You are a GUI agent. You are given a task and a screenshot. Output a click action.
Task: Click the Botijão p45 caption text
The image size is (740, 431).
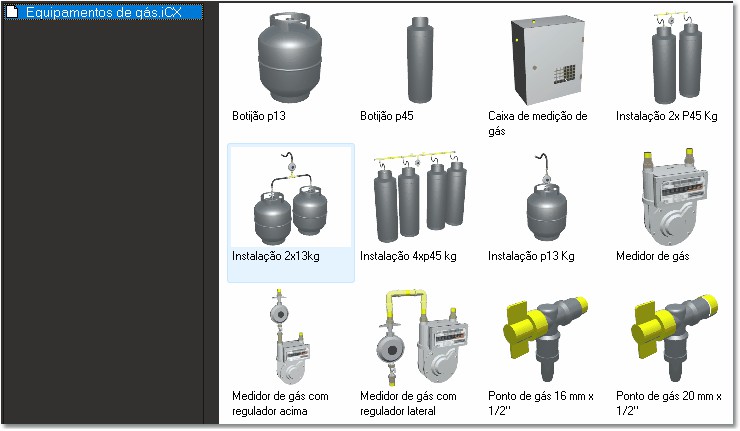click(x=387, y=116)
